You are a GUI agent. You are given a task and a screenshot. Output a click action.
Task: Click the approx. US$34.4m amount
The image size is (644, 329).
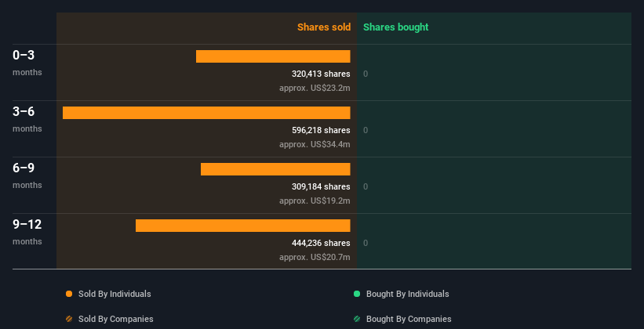pos(315,144)
